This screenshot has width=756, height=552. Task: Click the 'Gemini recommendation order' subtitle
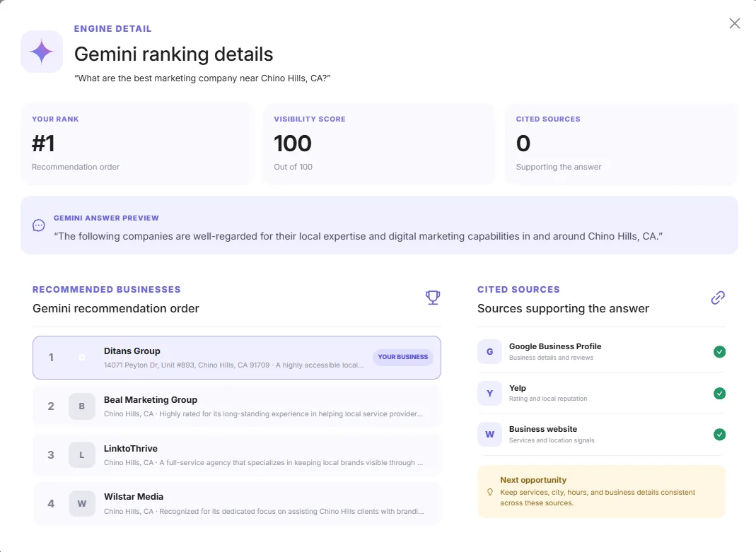[116, 308]
